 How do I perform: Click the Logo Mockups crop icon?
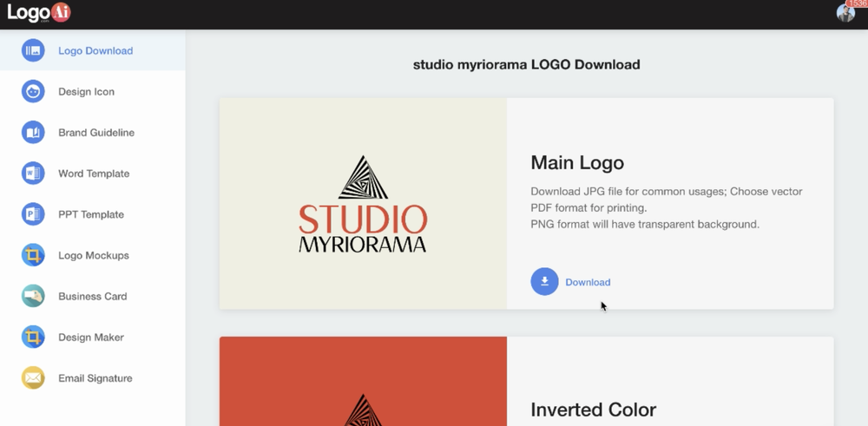click(33, 255)
